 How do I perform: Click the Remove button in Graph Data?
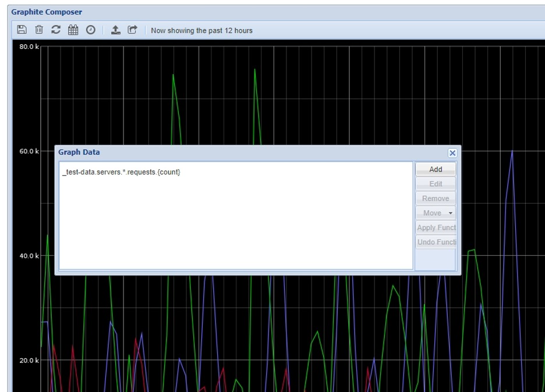436,198
